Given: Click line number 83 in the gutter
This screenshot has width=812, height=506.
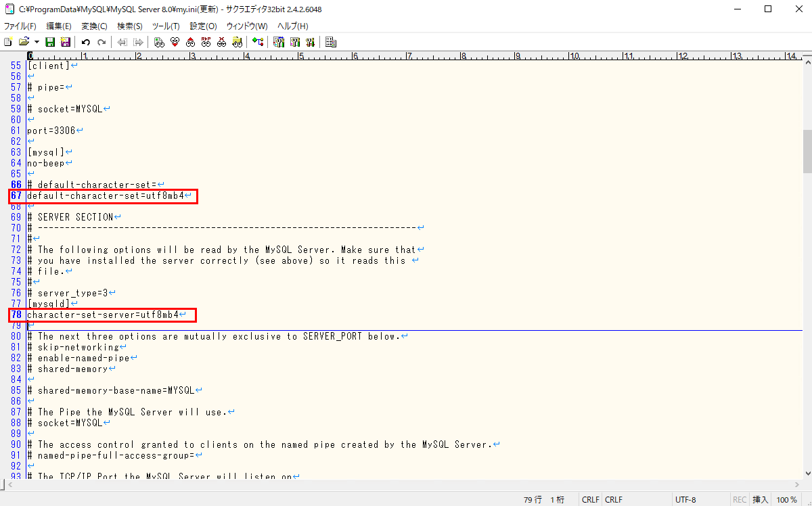Looking at the screenshot, I should 16,369.
